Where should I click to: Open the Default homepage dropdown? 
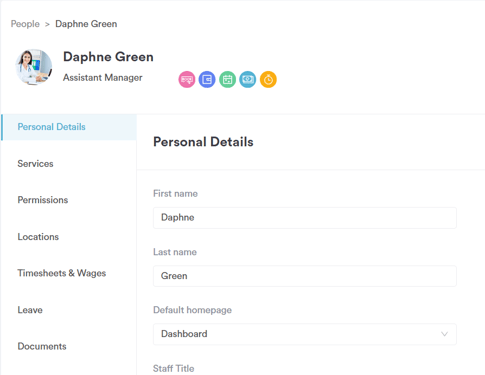tap(305, 334)
